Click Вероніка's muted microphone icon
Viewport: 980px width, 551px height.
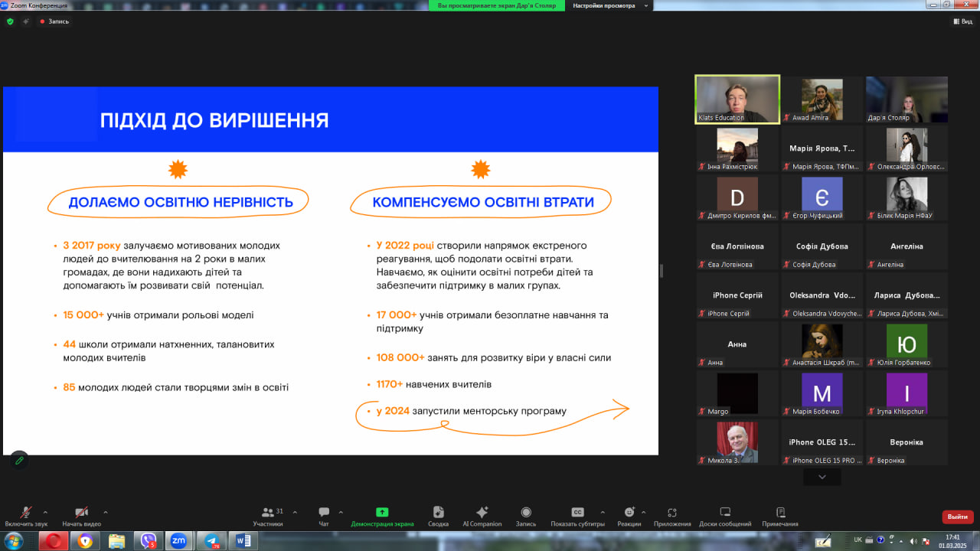pyautogui.click(x=871, y=461)
